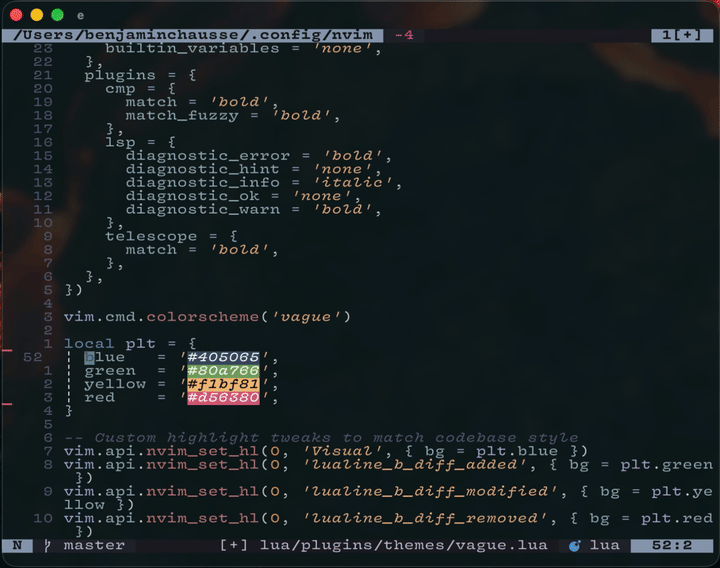Screen dimensions: 720x568
Task: Click the Lua filetype icon in statusline
Action: tap(574, 546)
